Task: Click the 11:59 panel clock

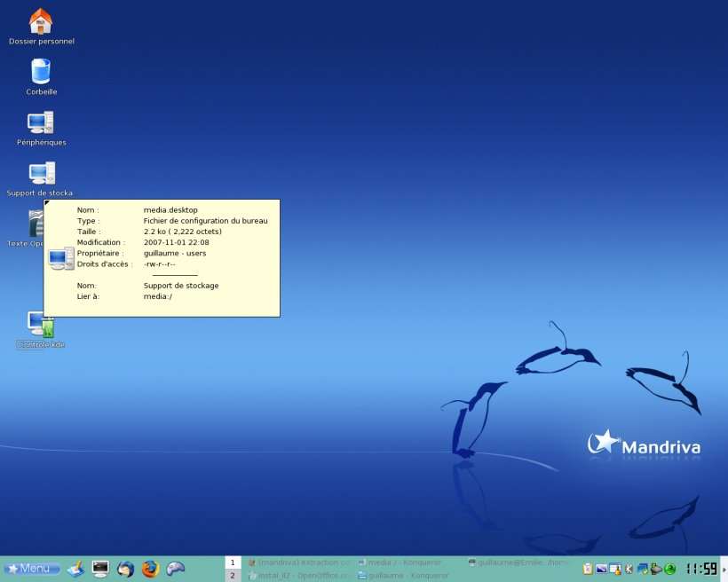Action: [x=701, y=569]
